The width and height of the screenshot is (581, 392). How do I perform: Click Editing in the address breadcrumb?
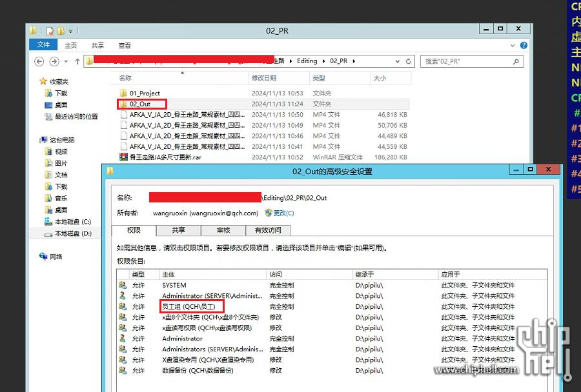(307, 61)
